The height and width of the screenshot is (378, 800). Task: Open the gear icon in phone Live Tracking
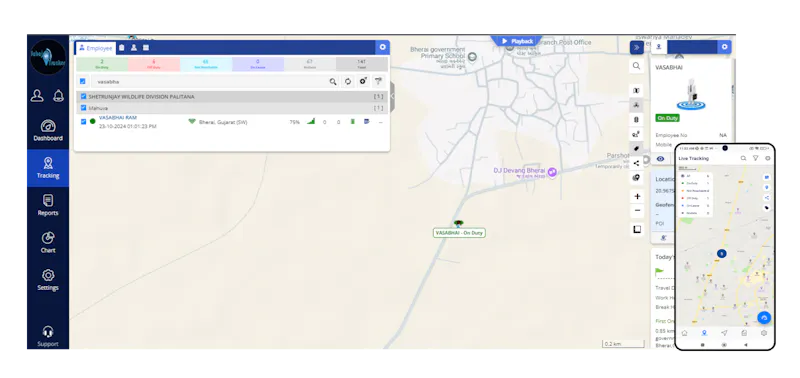[767, 159]
